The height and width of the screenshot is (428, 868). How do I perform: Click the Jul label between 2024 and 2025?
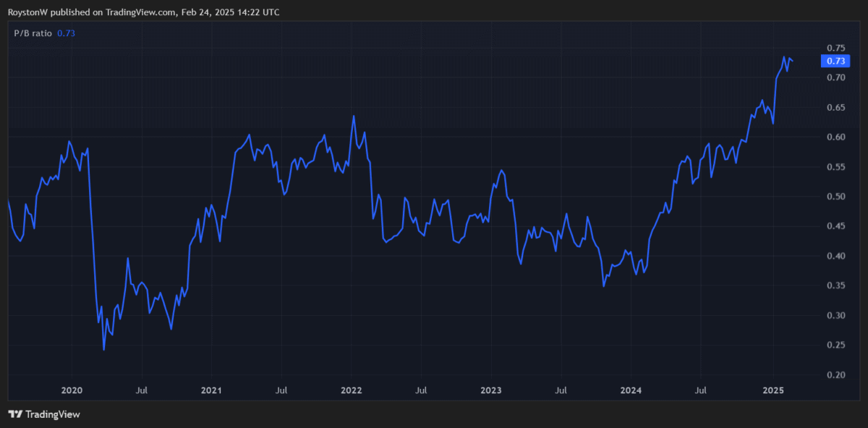click(x=701, y=390)
